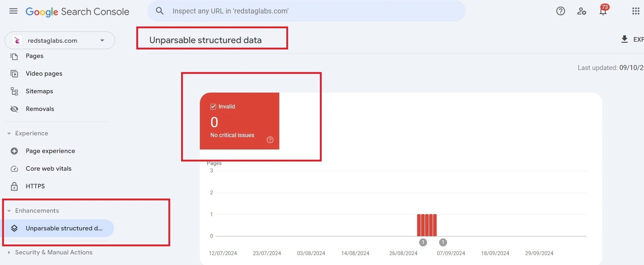Click the Google Search Console logo
Image resolution: width=644 pixels, height=265 pixels.
pos(77,12)
